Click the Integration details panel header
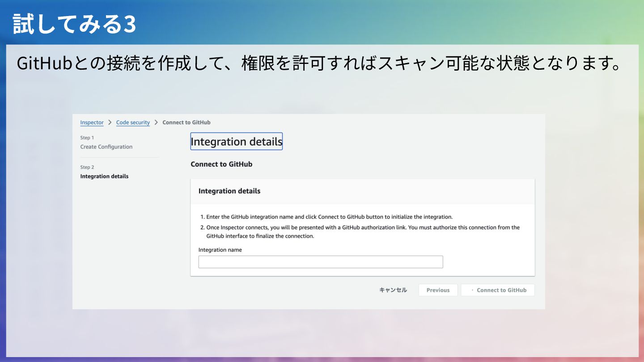 coord(363,191)
